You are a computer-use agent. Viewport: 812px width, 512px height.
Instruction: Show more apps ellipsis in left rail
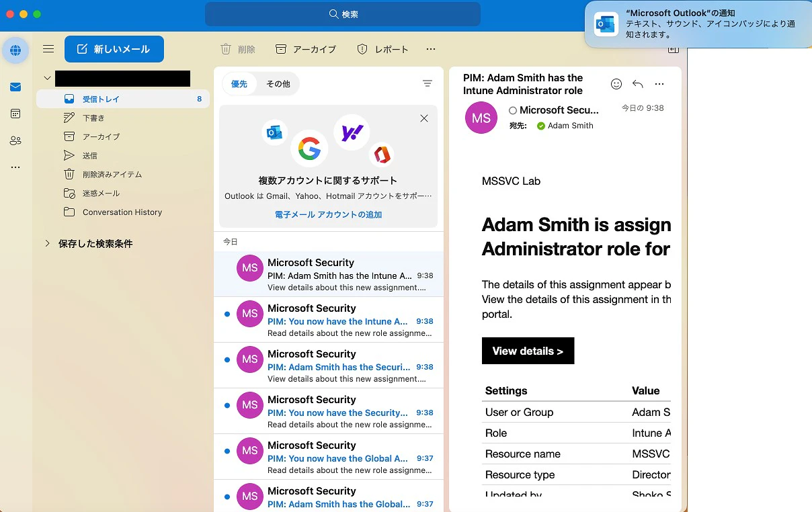click(15, 167)
